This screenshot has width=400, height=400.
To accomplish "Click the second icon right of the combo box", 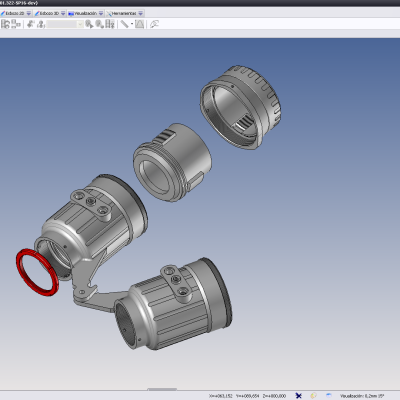I will point(100,24).
